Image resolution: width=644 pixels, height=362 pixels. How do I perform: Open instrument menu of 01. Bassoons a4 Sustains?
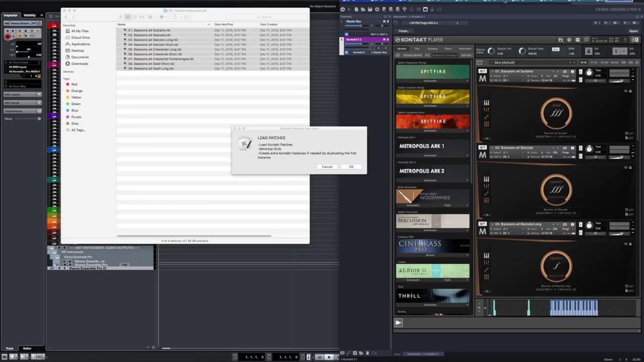[x=492, y=71]
